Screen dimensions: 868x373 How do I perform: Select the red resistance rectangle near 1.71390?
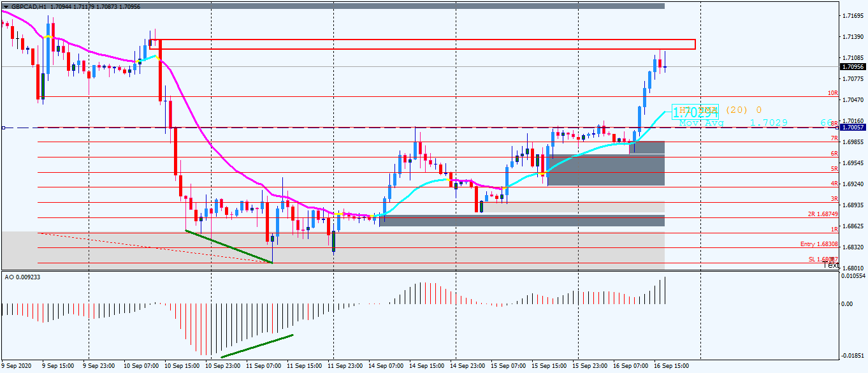[x=422, y=44]
